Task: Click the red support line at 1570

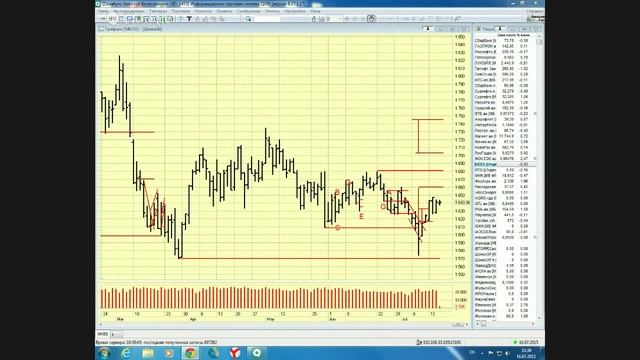Action: 310,258
